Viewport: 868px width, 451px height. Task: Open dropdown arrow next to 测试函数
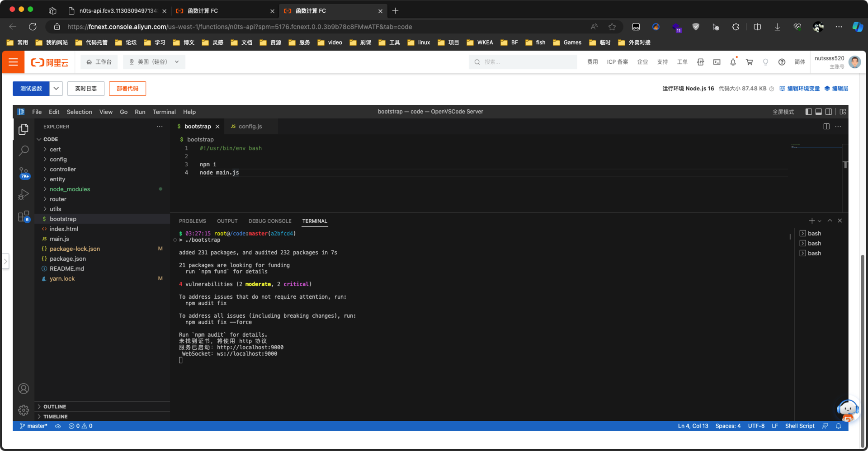(x=56, y=89)
